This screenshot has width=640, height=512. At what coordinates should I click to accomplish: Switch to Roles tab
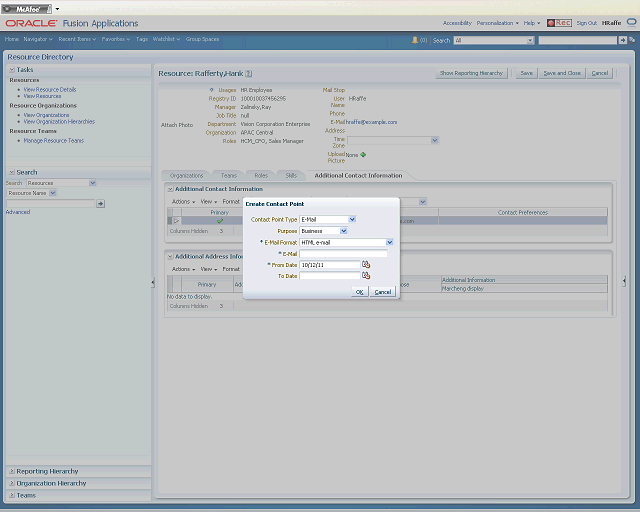[261, 176]
